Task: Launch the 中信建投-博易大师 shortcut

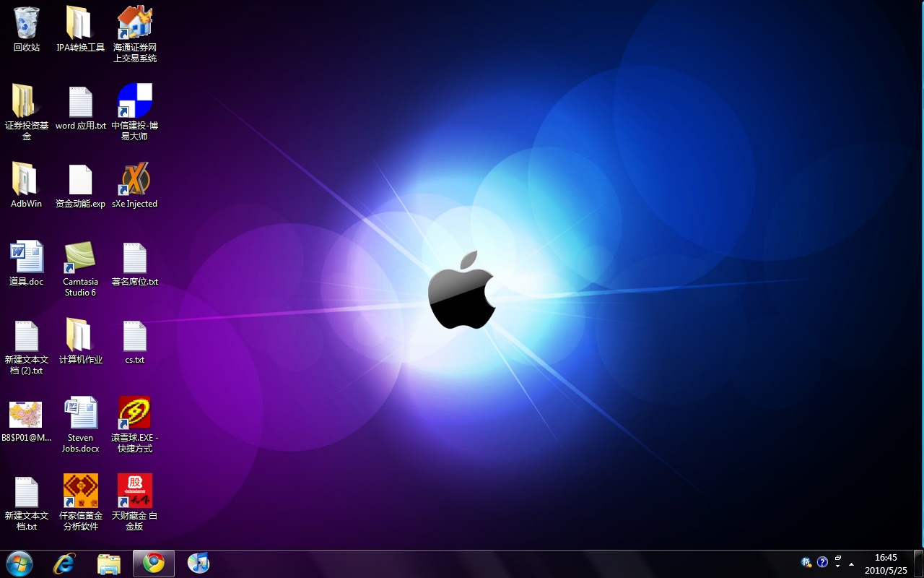Action: (135, 112)
